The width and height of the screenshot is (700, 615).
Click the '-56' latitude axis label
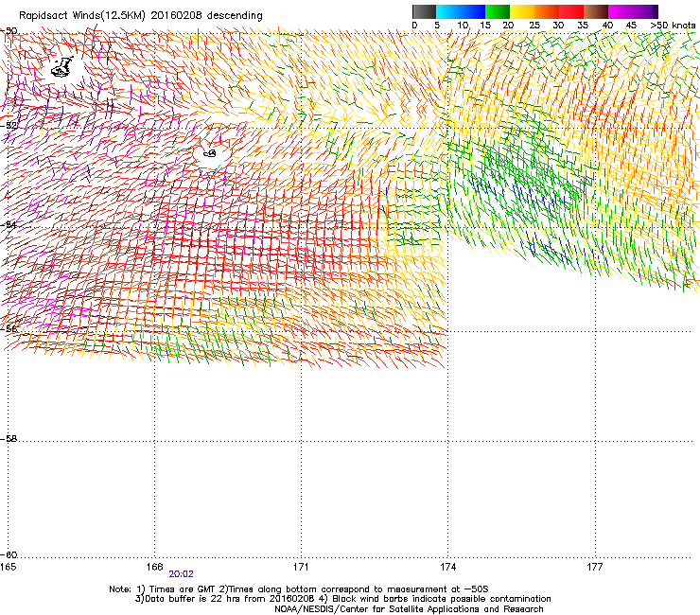pyautogui.click(x=9, y=328)
